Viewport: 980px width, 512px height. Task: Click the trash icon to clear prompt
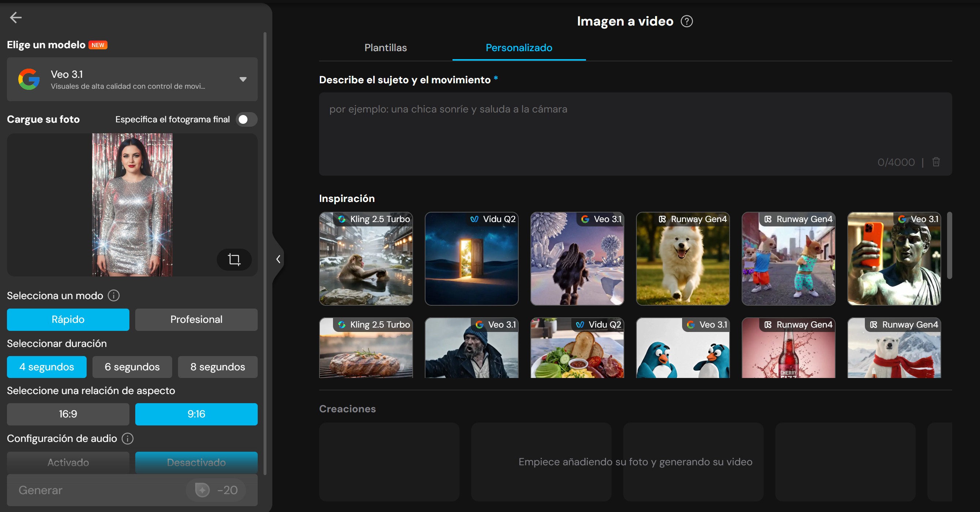pyautogui.click(x=936, y=162)
